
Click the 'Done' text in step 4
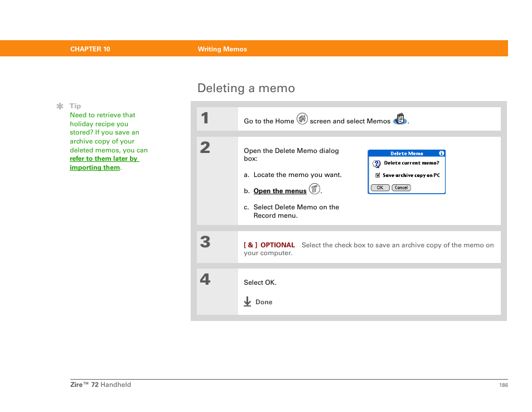pyautogui.click(x=264, y=302)
